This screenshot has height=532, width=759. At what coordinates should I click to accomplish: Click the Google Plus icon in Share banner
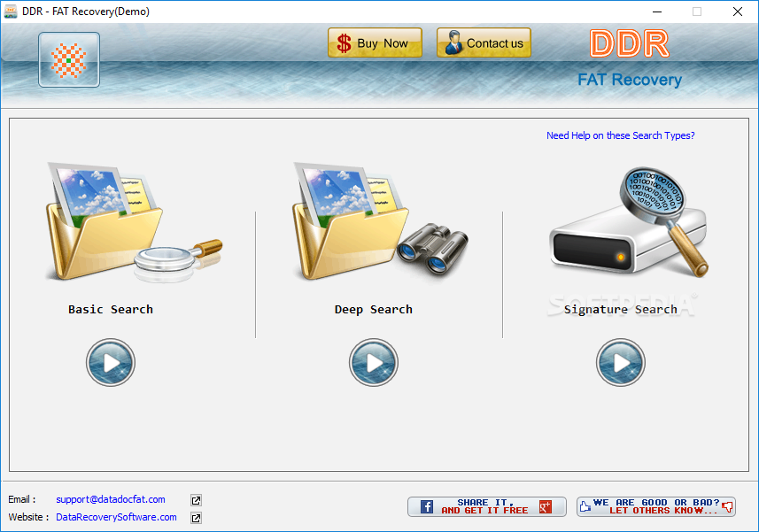pyautogui.click(x=546, y=506)
